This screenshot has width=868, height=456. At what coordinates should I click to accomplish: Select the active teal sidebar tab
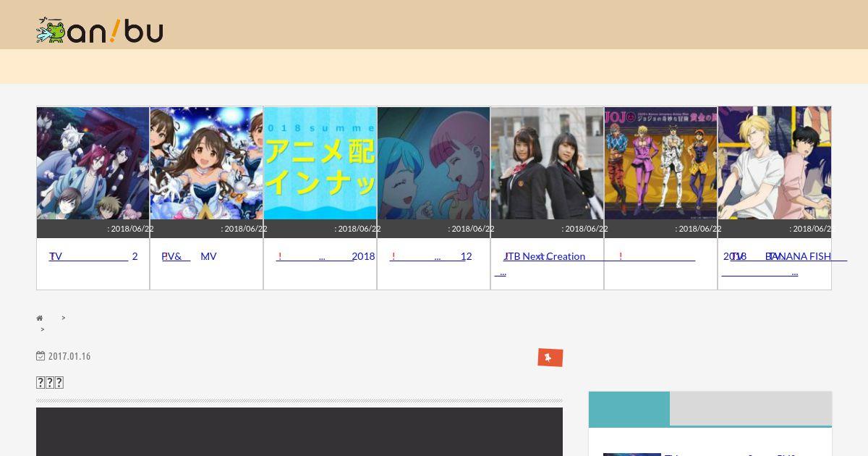click(629, 409)
